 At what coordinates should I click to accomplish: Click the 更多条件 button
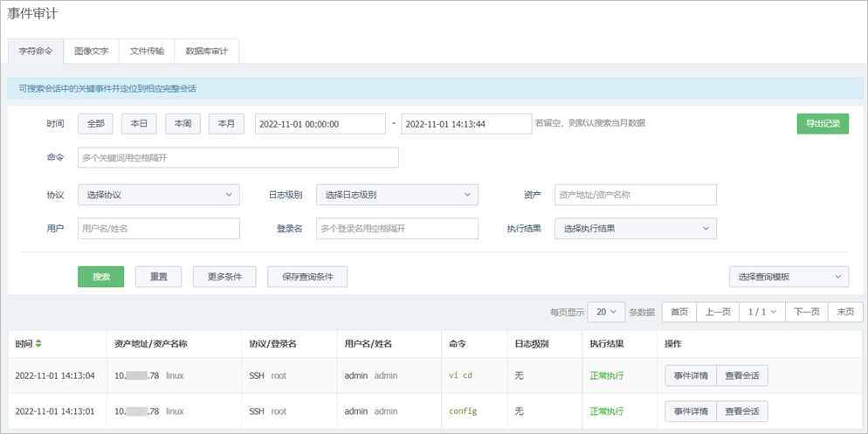(224, 277)
